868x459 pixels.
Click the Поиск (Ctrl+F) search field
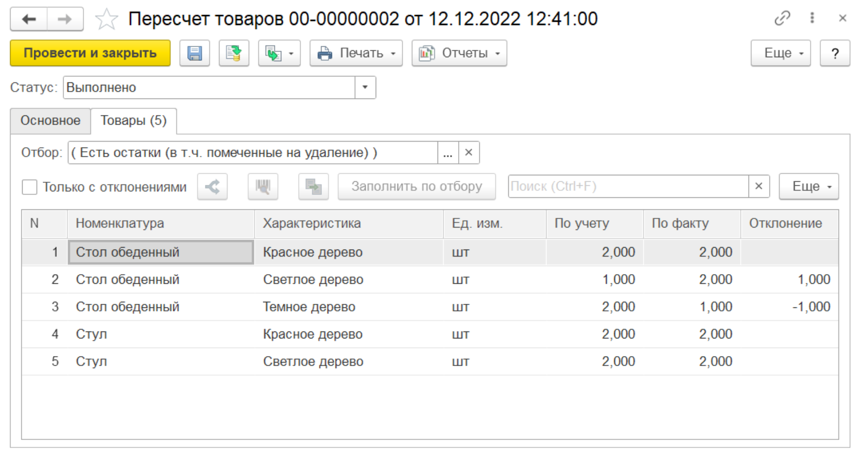(x=628, y=187)
